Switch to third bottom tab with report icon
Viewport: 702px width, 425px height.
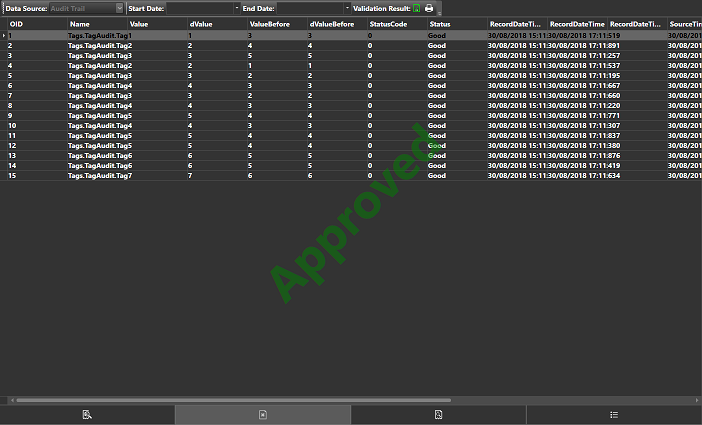[x=438, y=414]
